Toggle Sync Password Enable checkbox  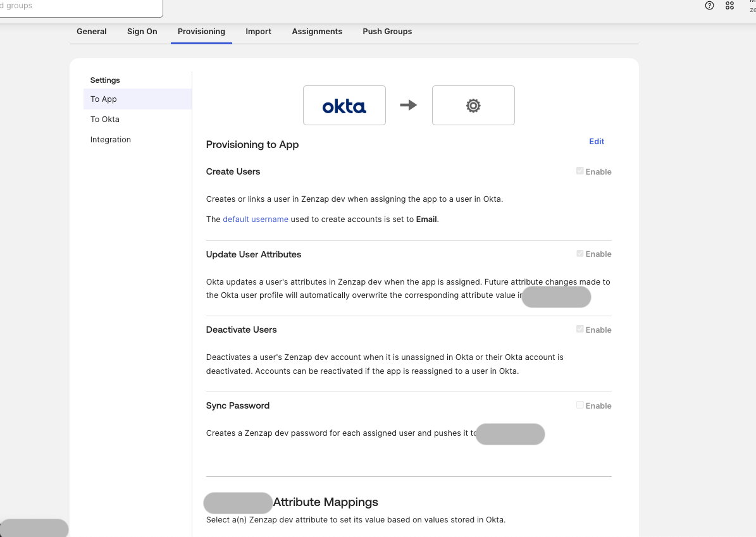[580, 405]
